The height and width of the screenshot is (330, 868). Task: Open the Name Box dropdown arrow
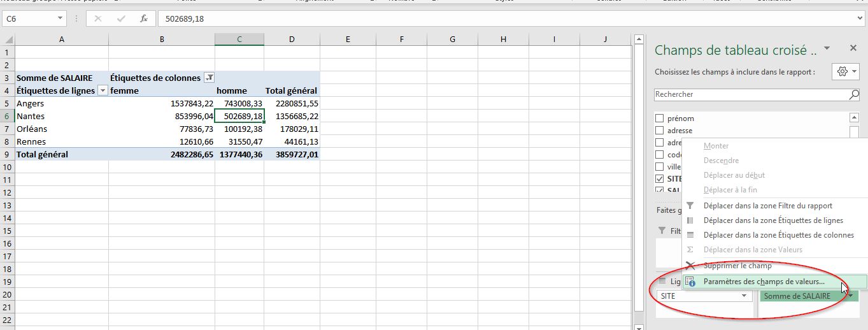pos(60,19)
